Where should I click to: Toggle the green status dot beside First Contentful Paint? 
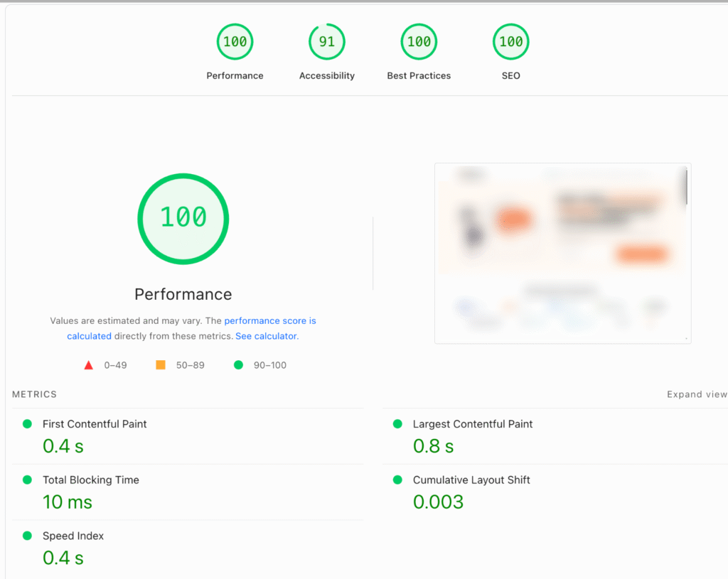(26, 423)
